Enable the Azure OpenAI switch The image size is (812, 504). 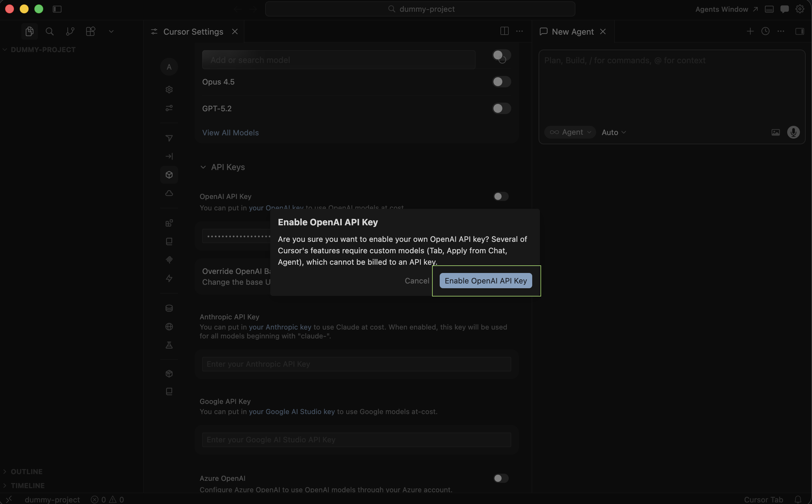[501, 478]
